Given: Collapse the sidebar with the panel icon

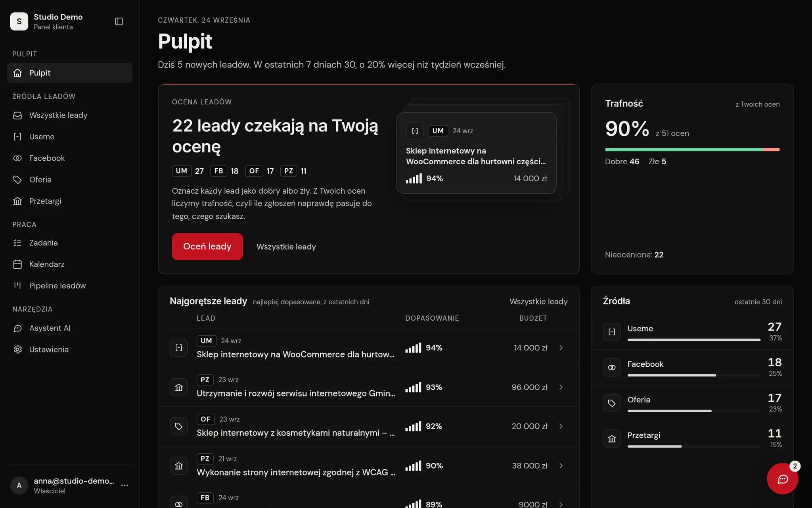Looking at the screenshot, I should pyautogui.click(x=119, y=21).
